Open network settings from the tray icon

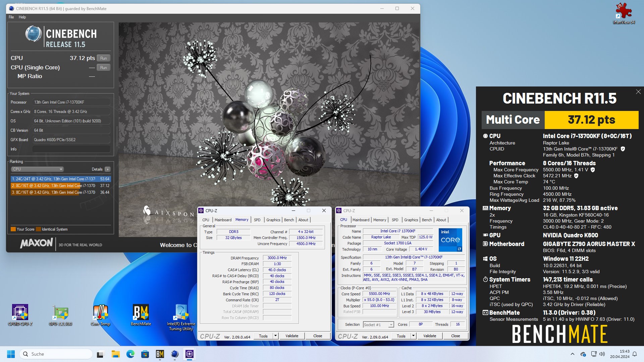click(x=593, y=354)
